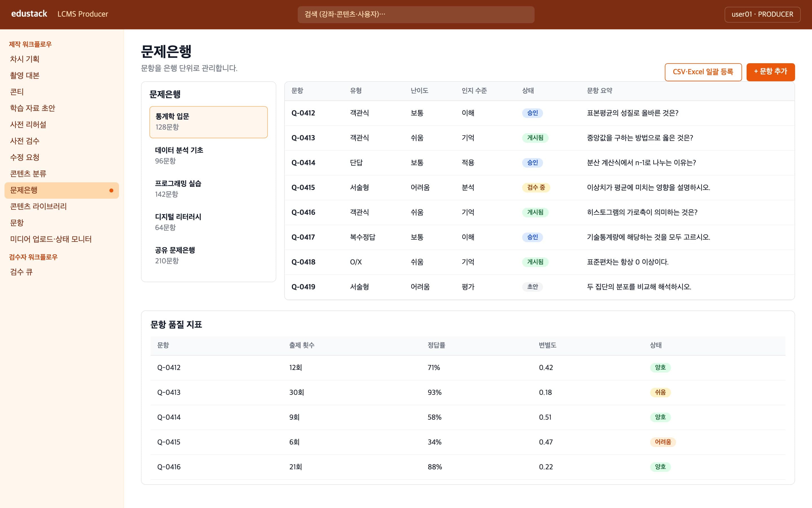The image size is (812, 508).
Task: Select the active 문제은행 sidebar item
Action: pos(62,190)
